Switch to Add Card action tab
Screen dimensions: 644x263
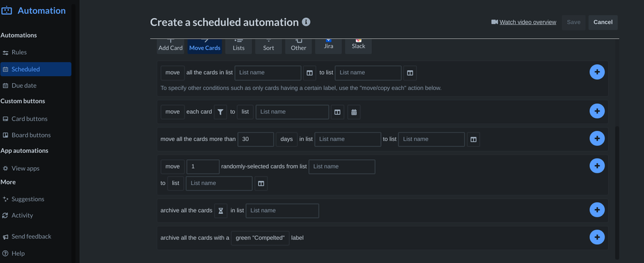click(x=170, y=46)
